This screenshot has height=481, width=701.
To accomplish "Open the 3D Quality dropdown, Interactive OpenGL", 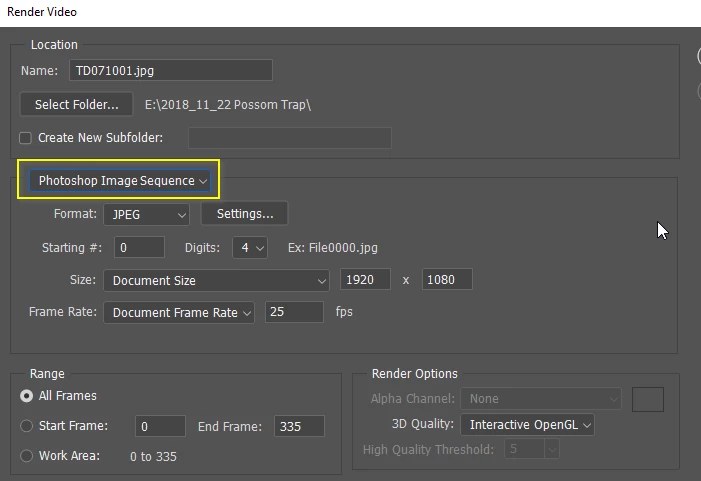I will coord(528,425).
